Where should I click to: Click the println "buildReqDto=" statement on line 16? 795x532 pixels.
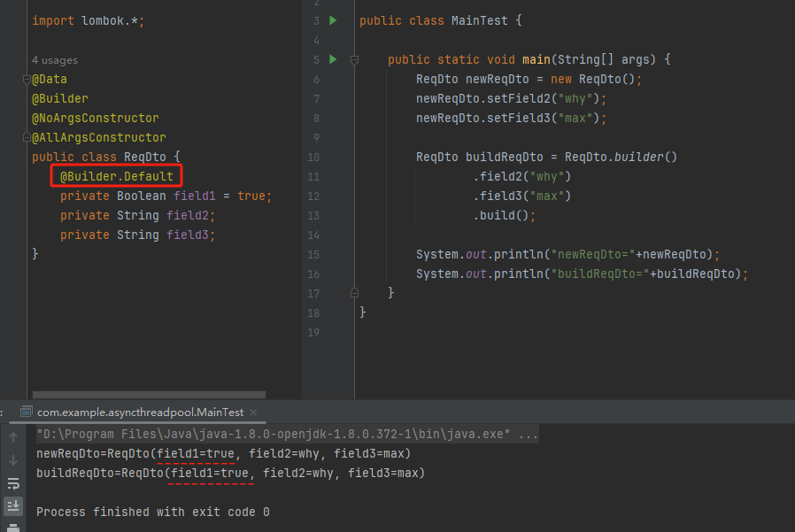[x=582, y=274]
